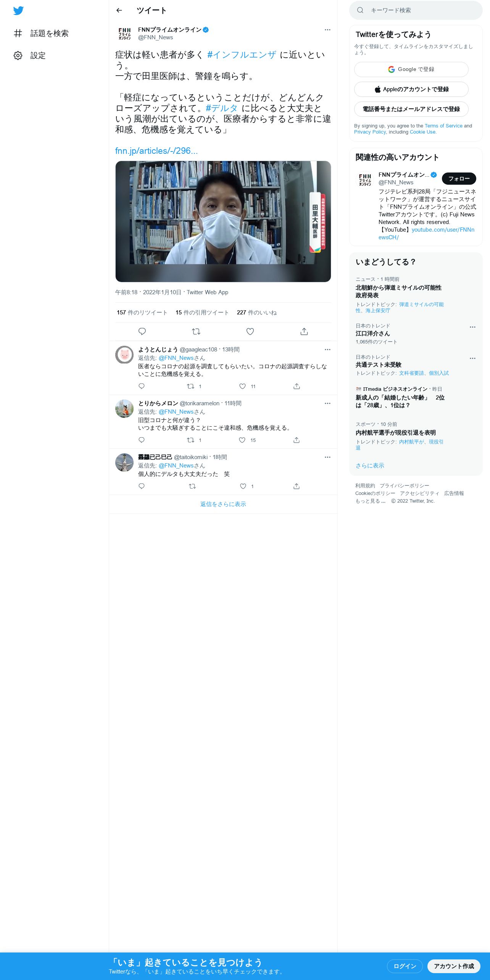
Task: Open the Cookie Use link
Action: coord(422,132)
